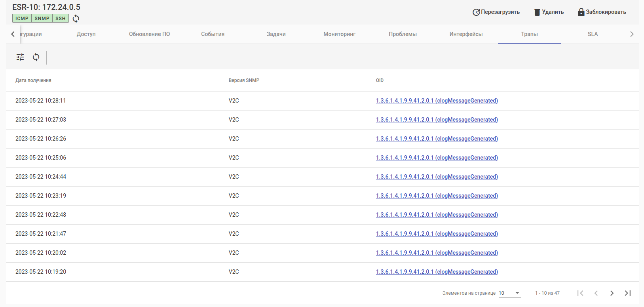
Task: Go to the next page of traps
Action: point(612,293)
